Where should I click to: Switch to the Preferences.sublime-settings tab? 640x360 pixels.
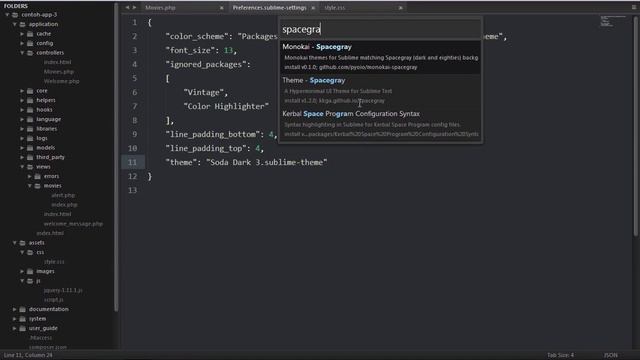coord(269,8)
